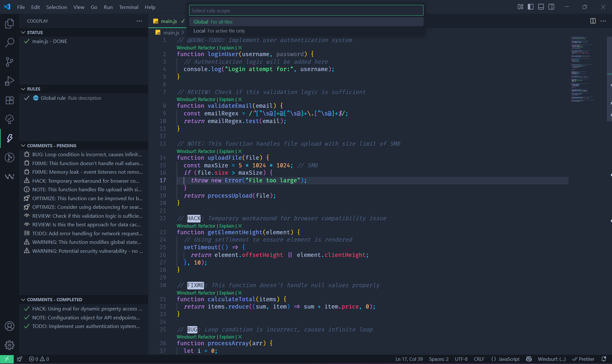Click Refactor above loginUser function
This screenshot has height=364, width=612.
click(207, 48)
